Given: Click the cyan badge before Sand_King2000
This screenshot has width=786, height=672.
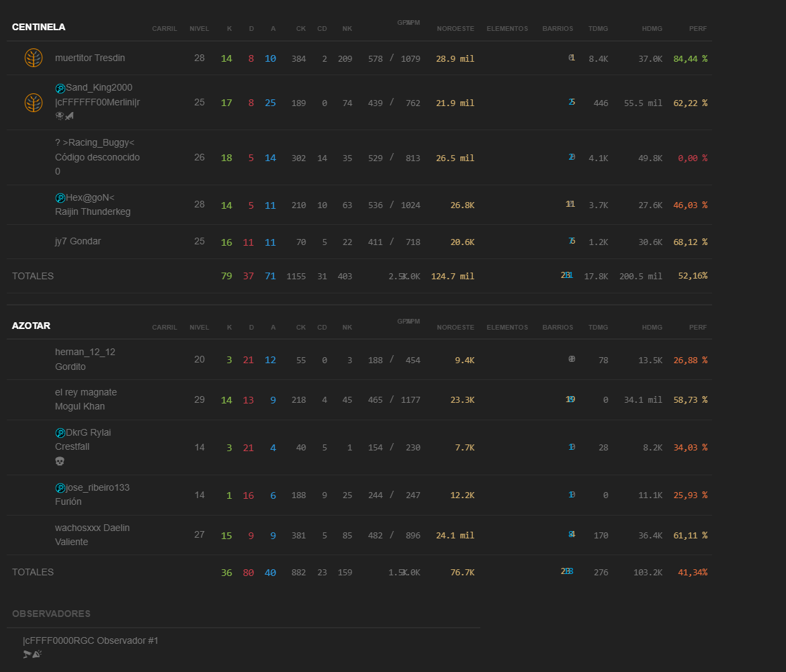Looking at the screenshot, I should 60,88.
